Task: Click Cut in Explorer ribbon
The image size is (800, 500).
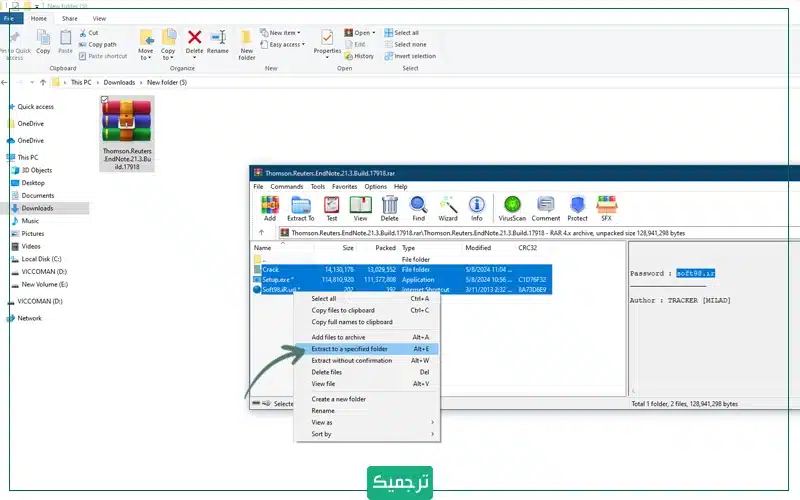Action: click(x=89, y=33)
